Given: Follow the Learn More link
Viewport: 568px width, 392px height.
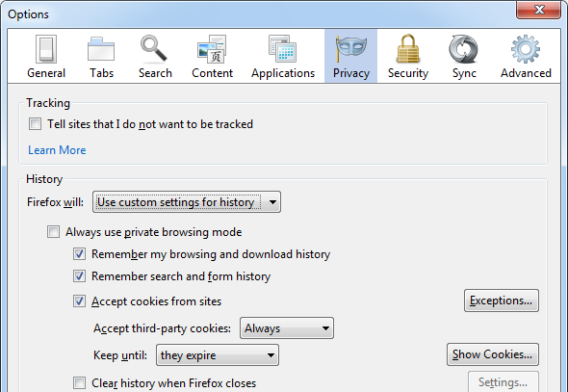Looking at the screenshot, I should (57, 150).
